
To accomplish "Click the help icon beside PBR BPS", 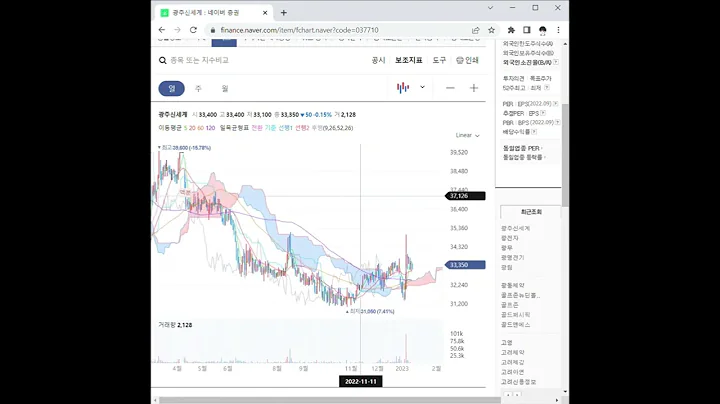I will click(557, 123).
